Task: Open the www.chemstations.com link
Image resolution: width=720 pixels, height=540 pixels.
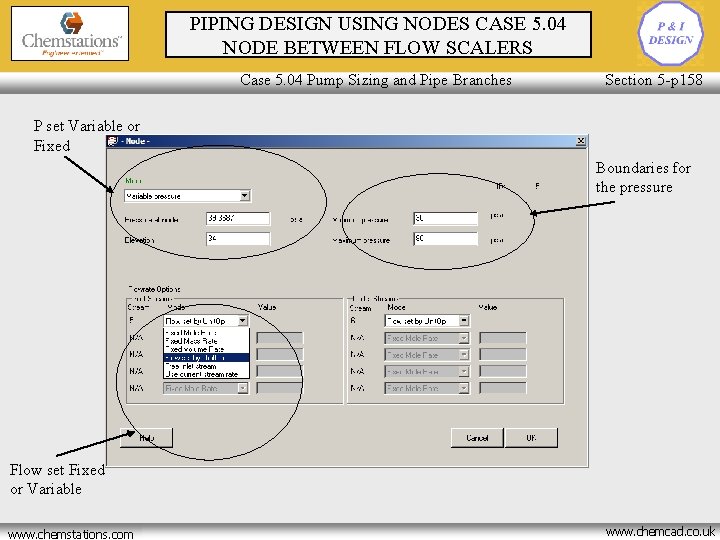Action: point(71,534)
